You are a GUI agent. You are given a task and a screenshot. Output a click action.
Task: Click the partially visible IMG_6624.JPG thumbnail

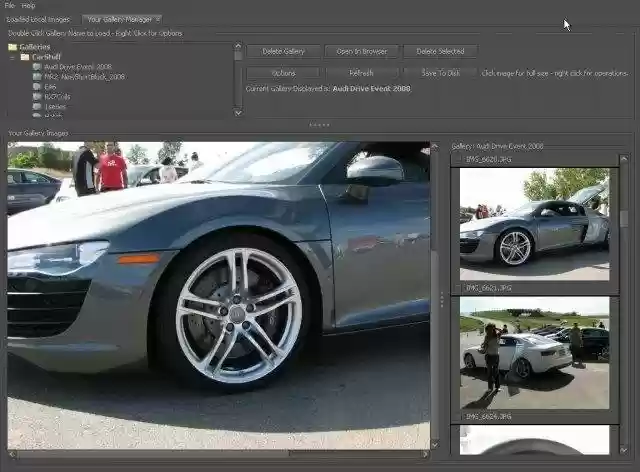pos(534,440)
